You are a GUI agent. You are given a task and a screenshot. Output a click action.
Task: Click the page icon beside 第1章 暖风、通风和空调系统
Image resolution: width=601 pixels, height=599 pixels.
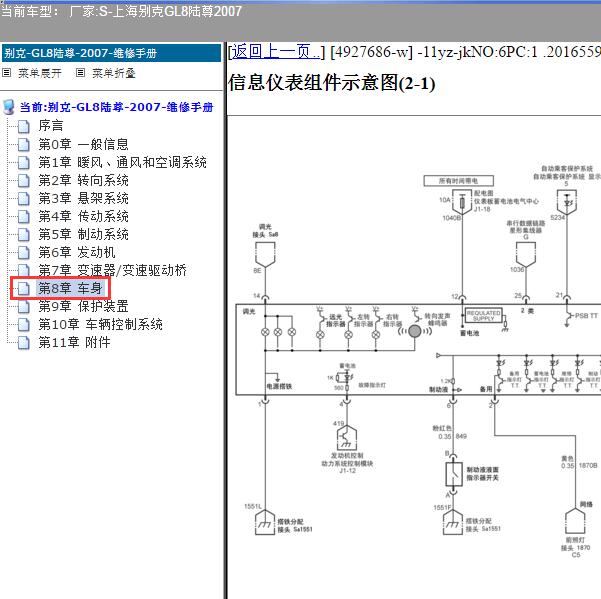[24, 162]
